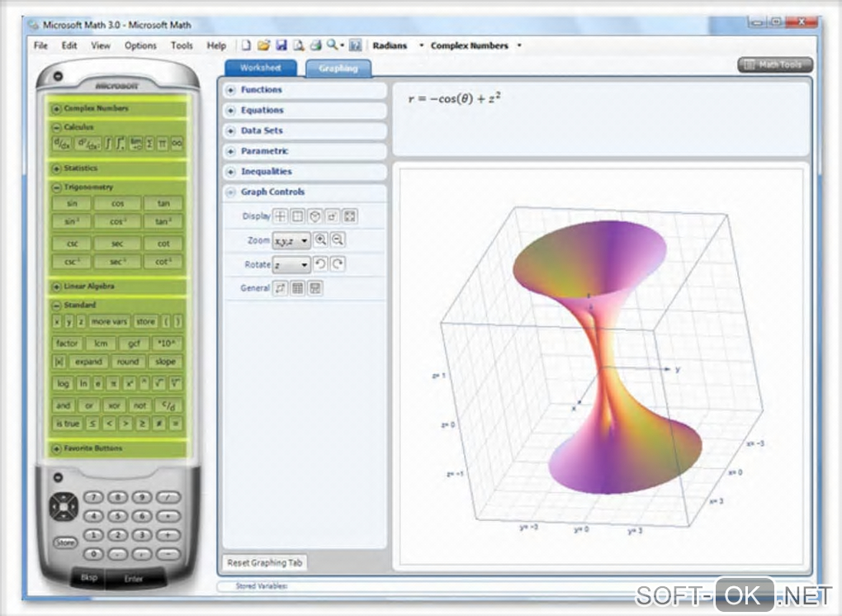Click the Zoom out magnifier in Graph Controls
The height and width of the screenshot is (616, 842).
(x=338, y=239)
